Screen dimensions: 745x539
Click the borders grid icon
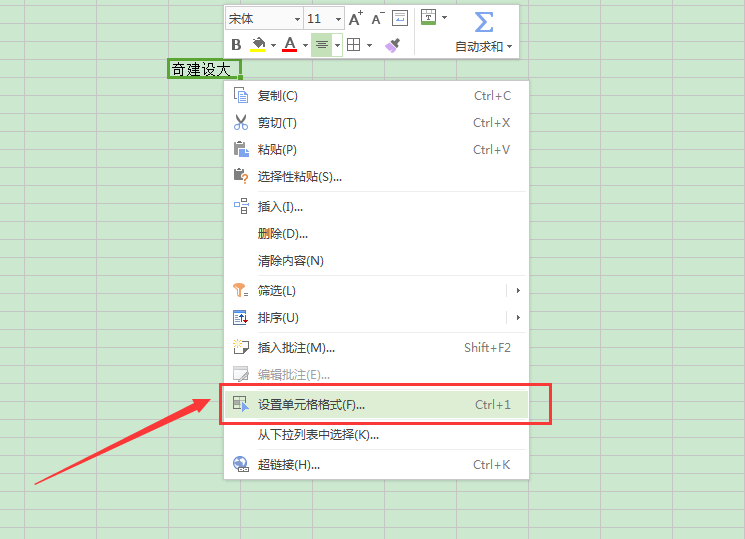click(x=353, y=45)
